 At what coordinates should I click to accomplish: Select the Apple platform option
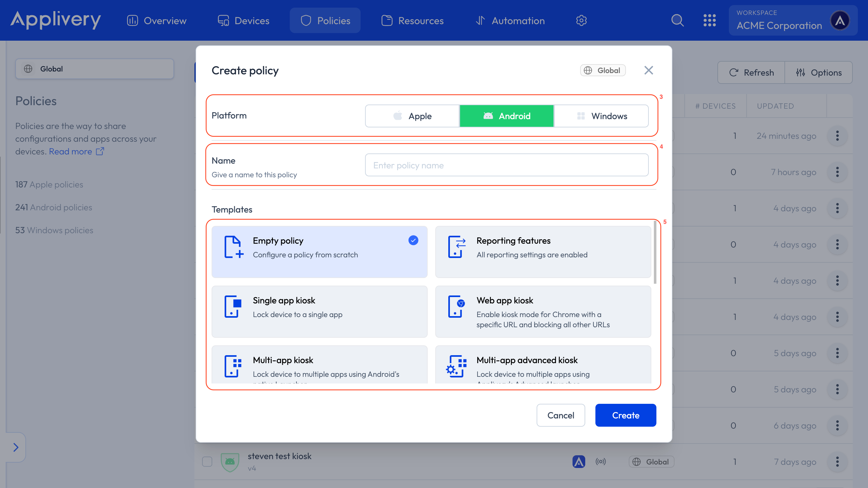click(x=412, y=116)
